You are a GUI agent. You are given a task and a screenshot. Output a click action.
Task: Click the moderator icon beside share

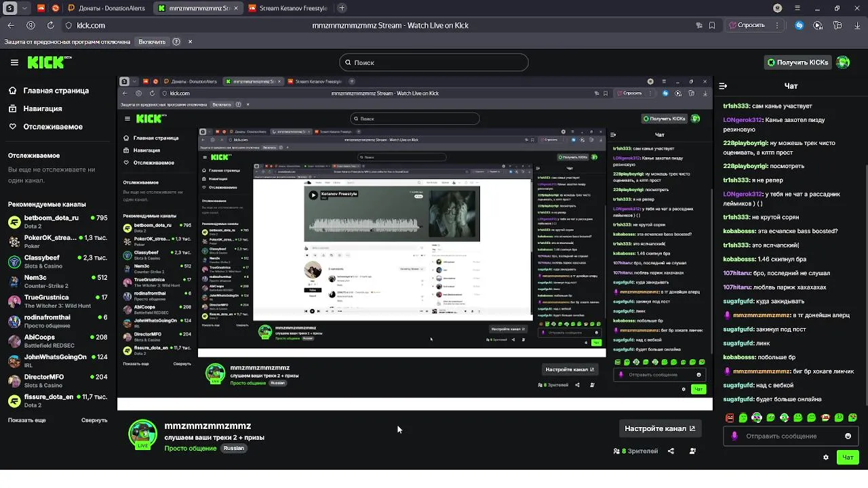coord(692,451)
